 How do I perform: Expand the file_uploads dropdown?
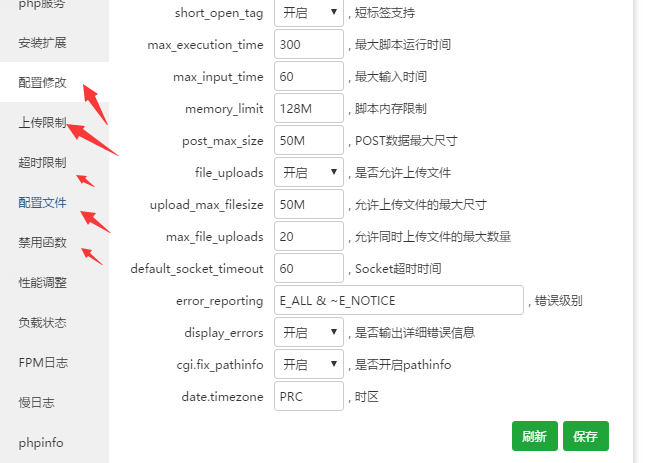(x=308, y=172)
